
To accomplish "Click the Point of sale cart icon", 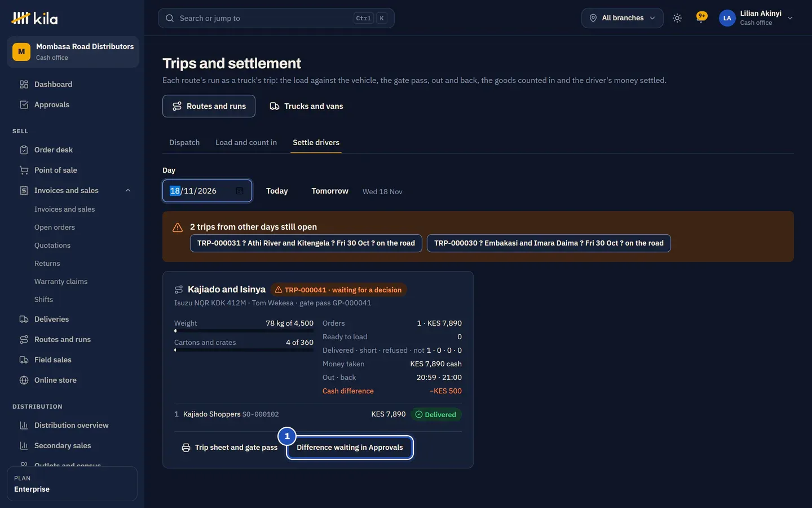I will pyautogui.click(x=24, y=170).
